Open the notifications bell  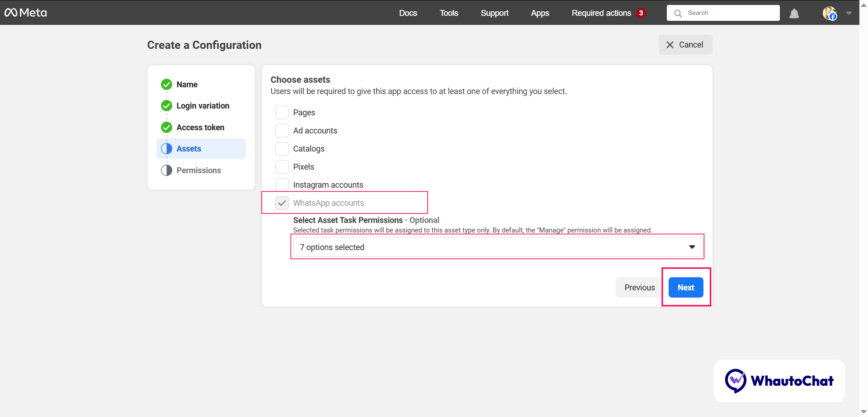794,14
